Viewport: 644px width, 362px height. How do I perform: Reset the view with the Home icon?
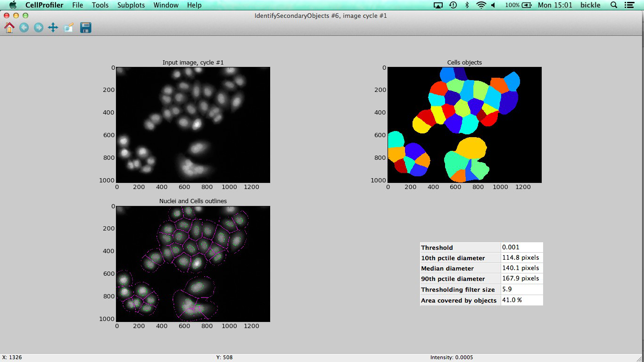point(9,27)
